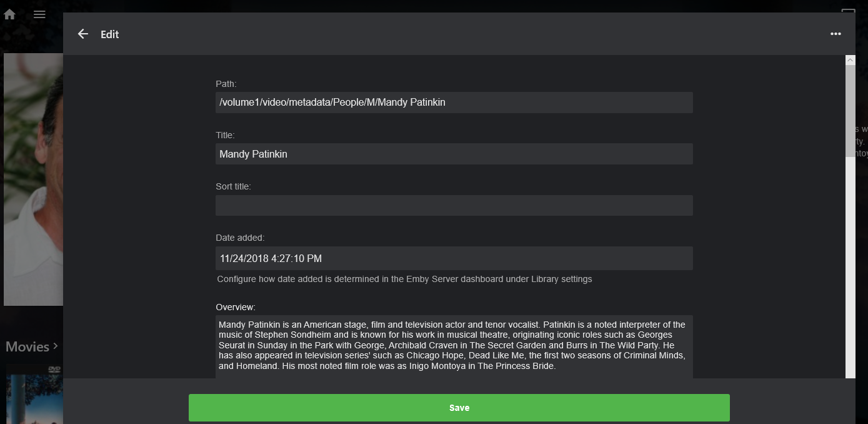Click the 'Date added:' label

tap(240, 238)
